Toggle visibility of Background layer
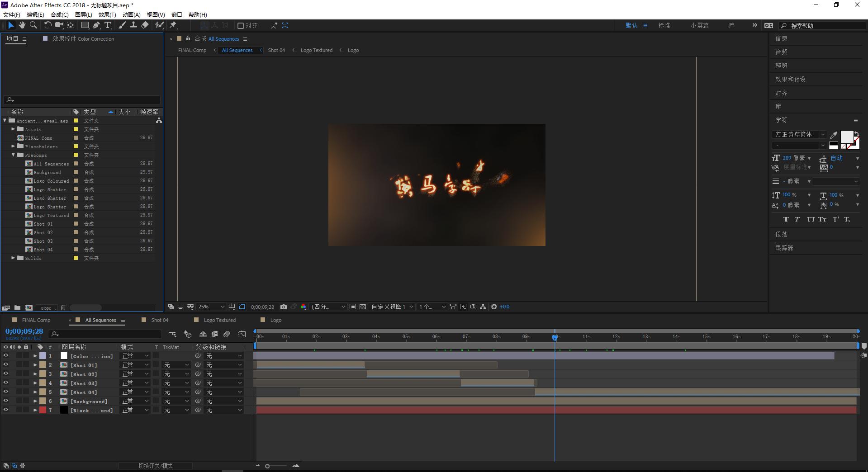This screenshot has width=868, height=472. [6, 401]
